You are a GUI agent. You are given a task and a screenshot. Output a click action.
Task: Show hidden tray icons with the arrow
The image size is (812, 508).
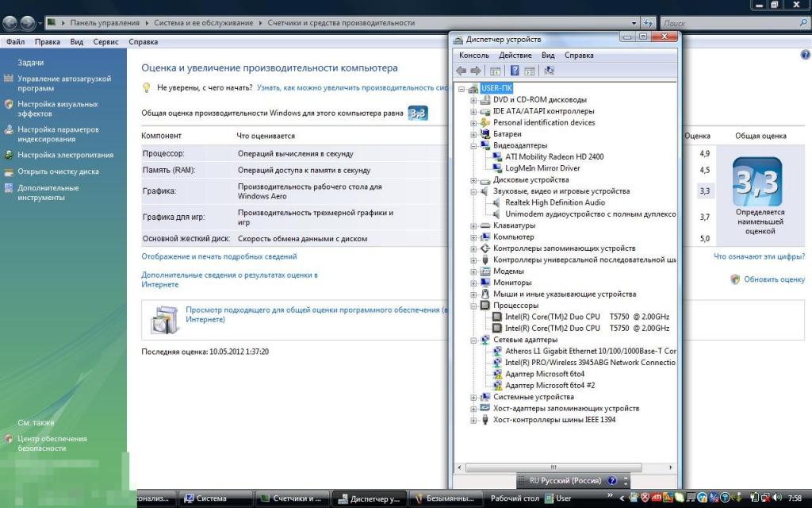(622, 498)
